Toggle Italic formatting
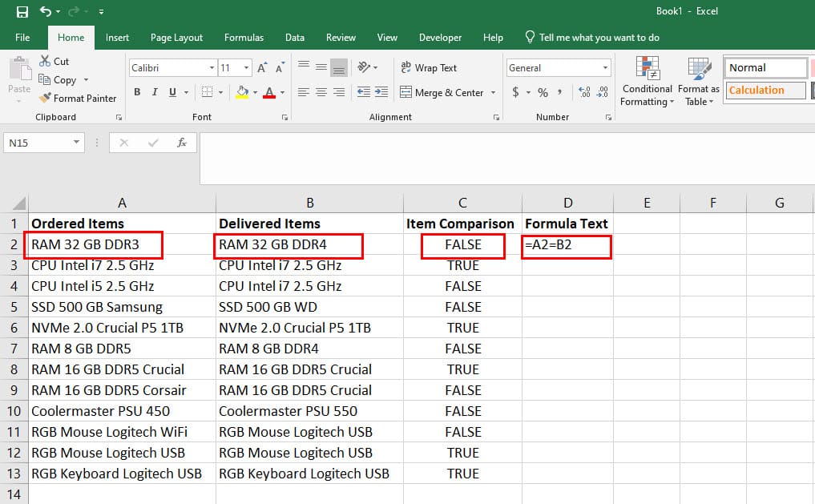 pos(155,92)
